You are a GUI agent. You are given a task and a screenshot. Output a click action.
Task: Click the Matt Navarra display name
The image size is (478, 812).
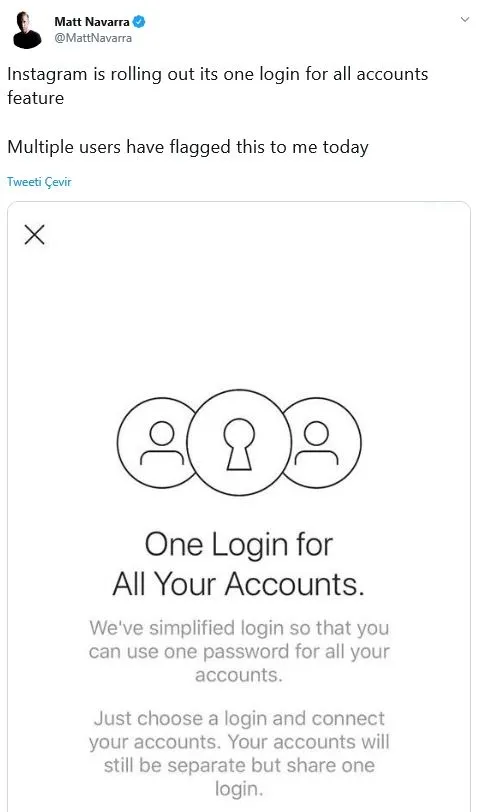[x=92, y=22]
